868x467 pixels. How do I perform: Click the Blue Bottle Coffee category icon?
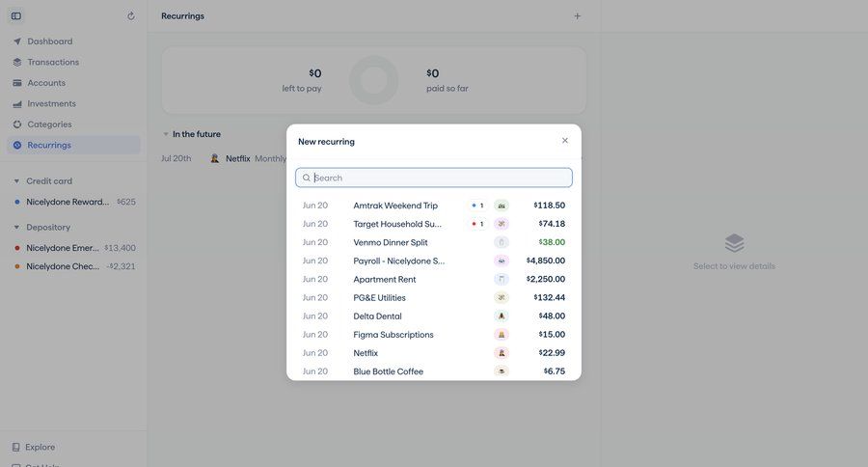click(502, 371)
